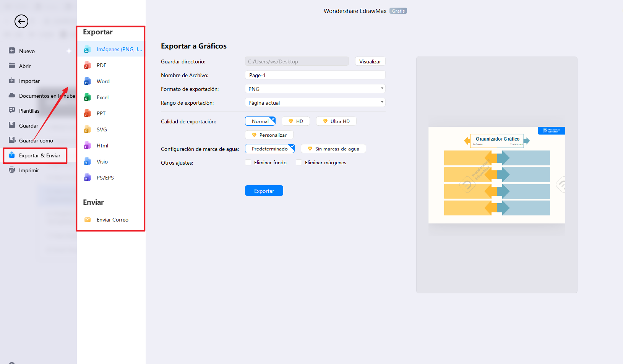Open the Predeterminado watermark dropdown

click(x=269, y=149)
